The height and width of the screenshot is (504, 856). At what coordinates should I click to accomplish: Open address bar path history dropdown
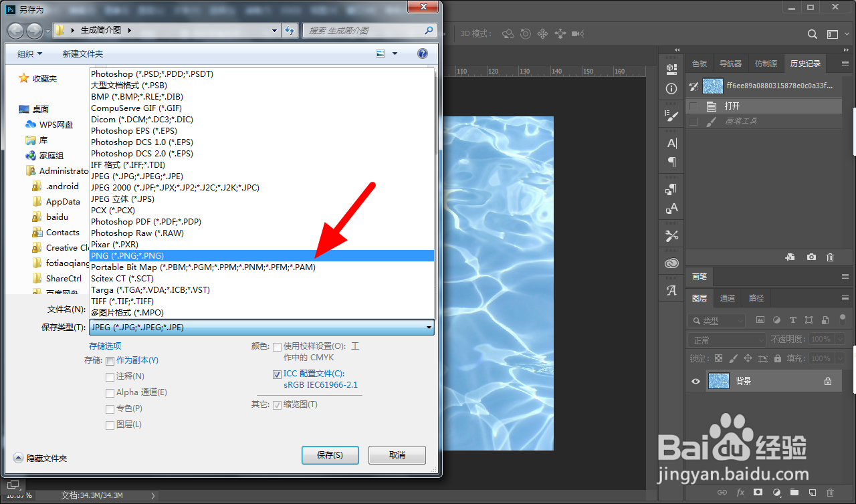(274, 30)
